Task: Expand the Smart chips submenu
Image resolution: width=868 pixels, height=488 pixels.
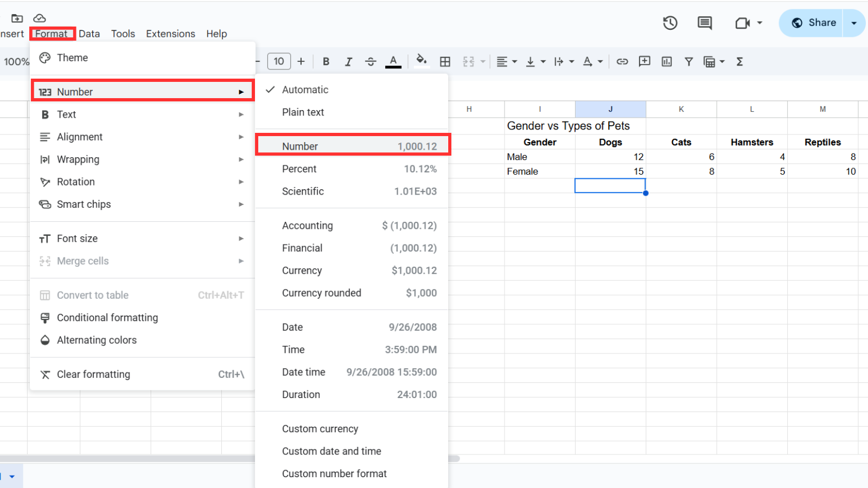Action: pos(143,204)
